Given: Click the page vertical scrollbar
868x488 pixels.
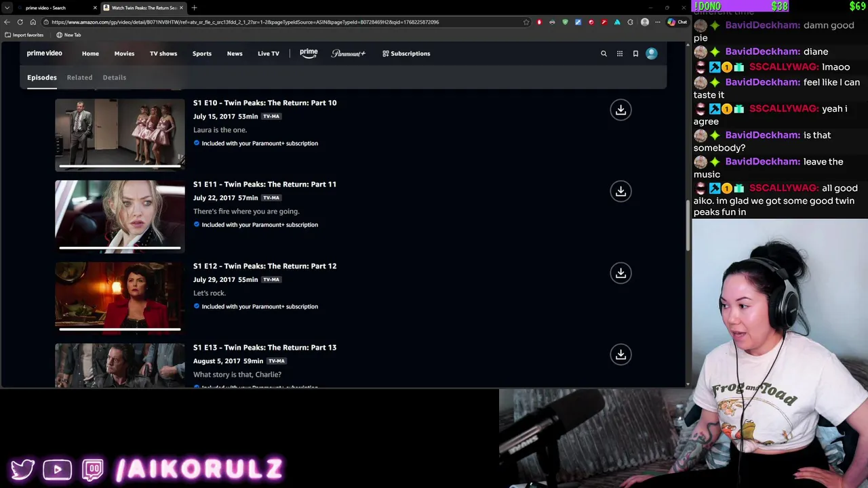Looking at the screenshot, I should [688, 226].
